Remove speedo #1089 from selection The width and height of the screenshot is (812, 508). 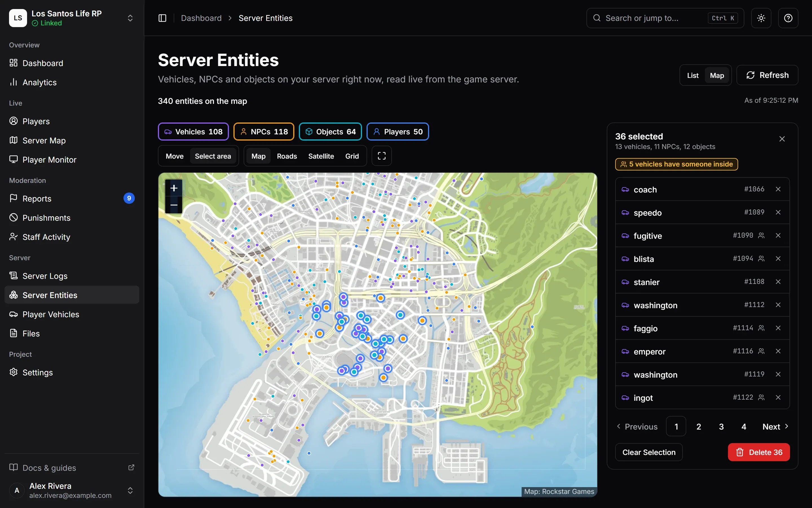778,212
